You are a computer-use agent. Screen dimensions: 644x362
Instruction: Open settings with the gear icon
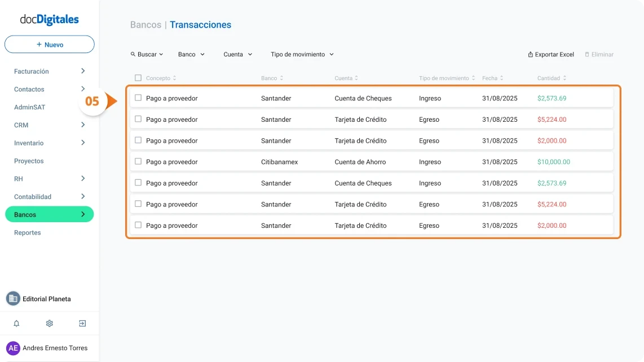(49, 323)
